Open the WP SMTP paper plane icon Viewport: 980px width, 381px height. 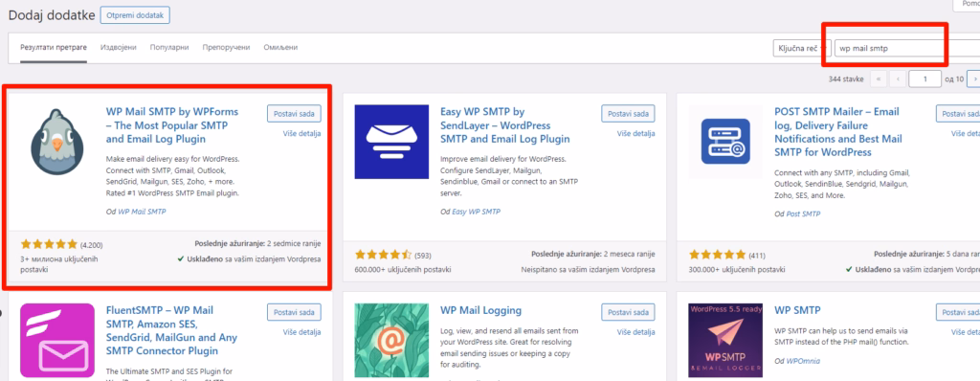[x=725, y=341]
